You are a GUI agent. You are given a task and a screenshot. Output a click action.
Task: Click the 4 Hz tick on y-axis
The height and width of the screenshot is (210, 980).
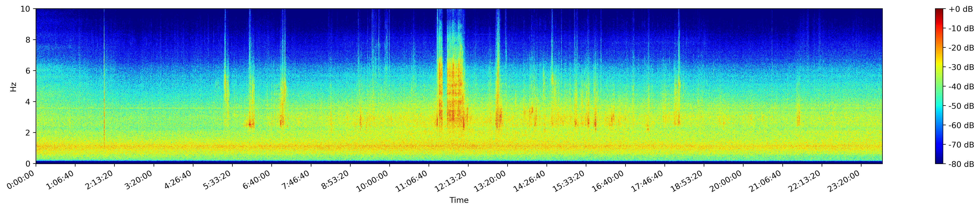[28, 102]
